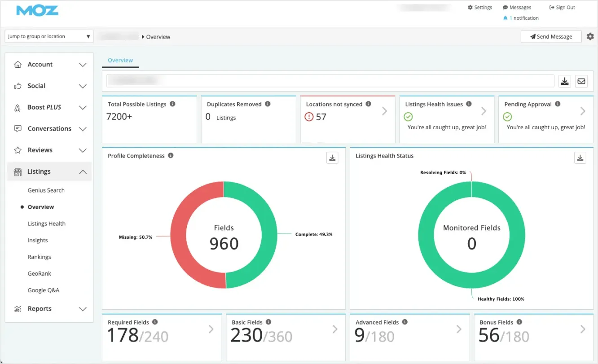Collapse the Listings section in the sidebar
The image size is (598, 364).
point(83,171)
